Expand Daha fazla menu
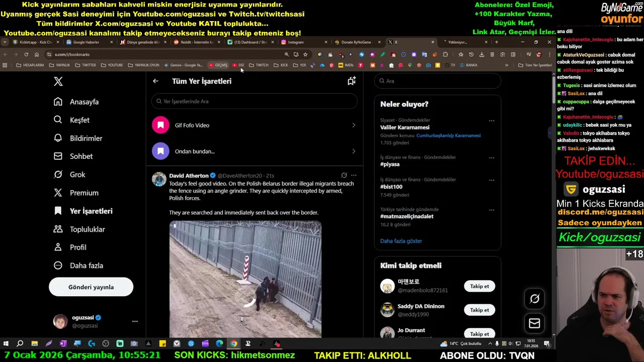 (78, 265)
